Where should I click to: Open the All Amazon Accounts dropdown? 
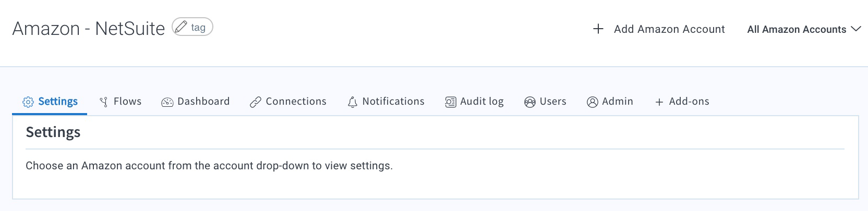(x=804, y=29)
